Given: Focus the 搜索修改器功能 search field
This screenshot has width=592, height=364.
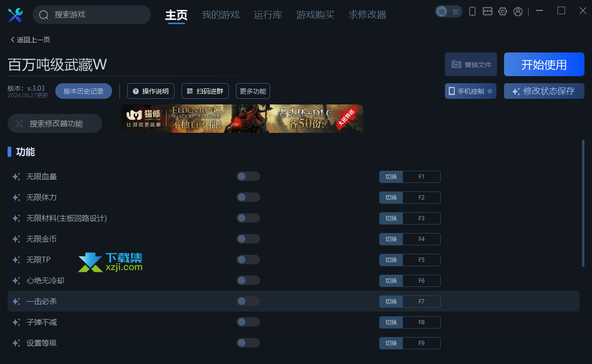Looking at the screenshot, I should click(55, 123).
